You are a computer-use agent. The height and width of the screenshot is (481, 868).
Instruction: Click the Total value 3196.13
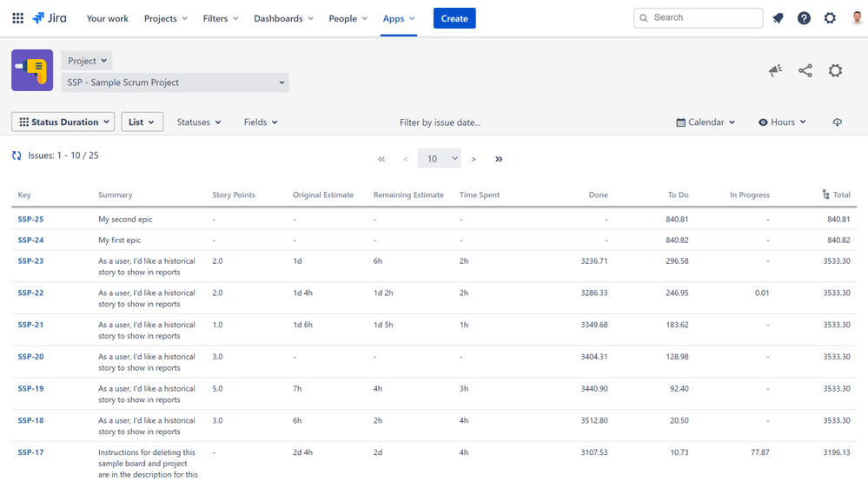pyautogui.click(x=837, y=453)
